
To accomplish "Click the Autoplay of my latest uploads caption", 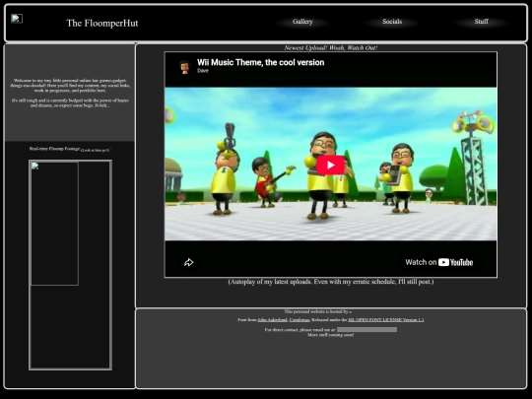I will pyautogui.click(x=331, y=282).
